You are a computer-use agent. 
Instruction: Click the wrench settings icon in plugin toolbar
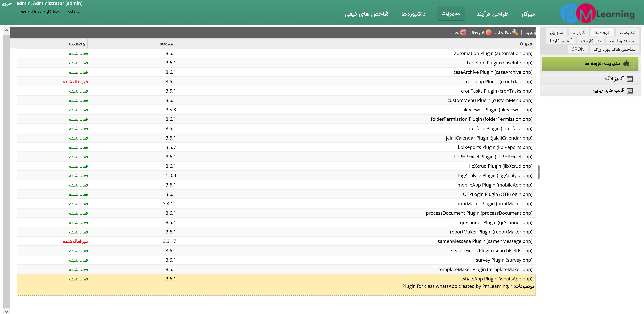(x=515, y=32)
